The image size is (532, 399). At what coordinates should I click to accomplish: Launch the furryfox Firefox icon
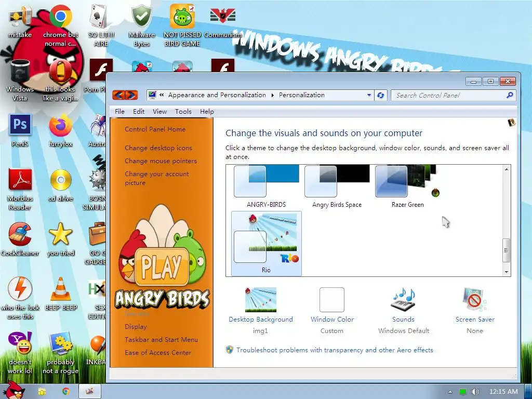[x=60, y=129]
